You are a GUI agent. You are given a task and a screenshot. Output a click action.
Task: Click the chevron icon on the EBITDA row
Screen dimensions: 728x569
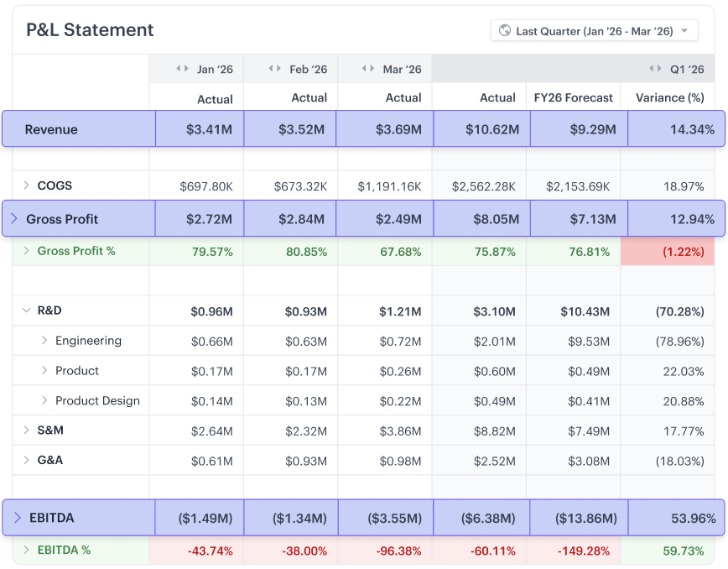[x=19, y=517]
